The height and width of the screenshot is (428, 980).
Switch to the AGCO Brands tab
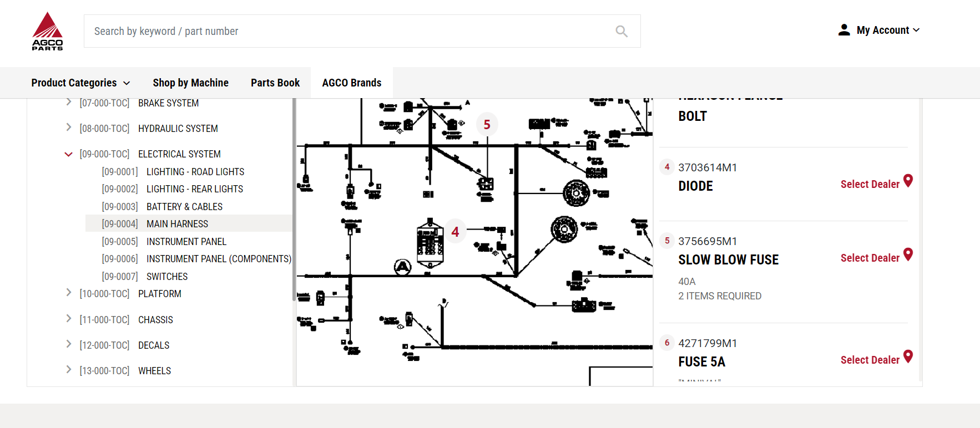click(351, 83)
